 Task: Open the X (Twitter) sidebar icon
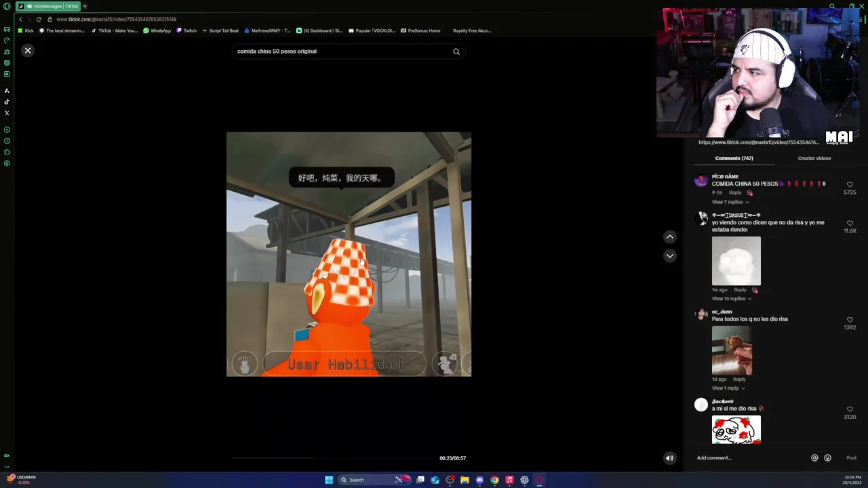(7, 113)
